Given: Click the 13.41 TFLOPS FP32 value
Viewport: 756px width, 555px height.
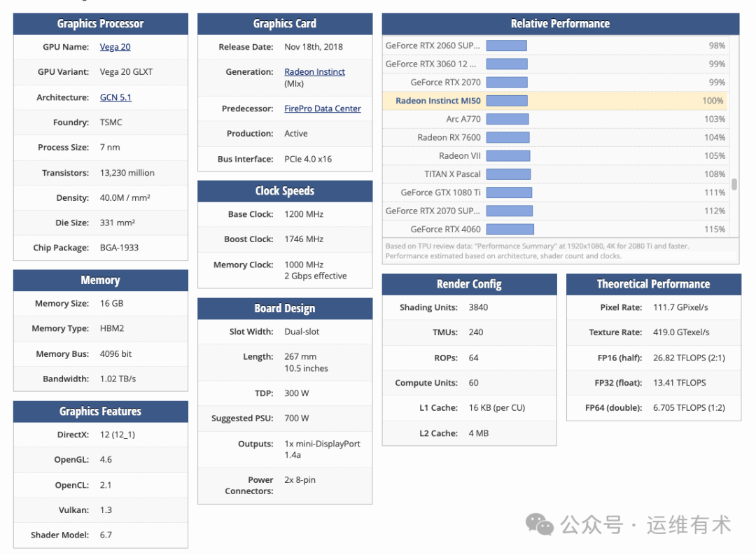Looking at the screenshot, I should [x=679, y=382].
